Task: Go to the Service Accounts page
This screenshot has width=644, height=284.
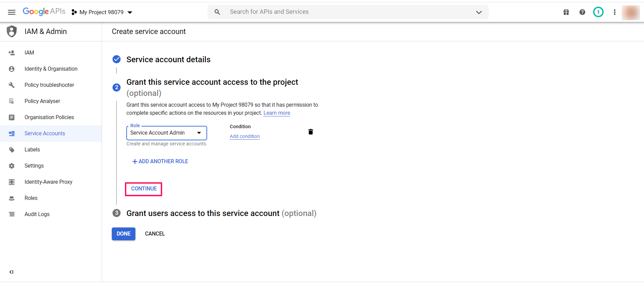Action: coord(45,134)
